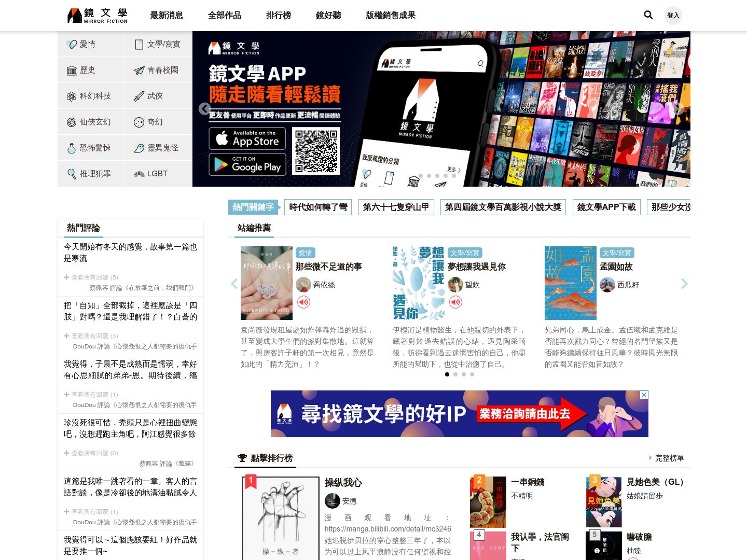This screenshot has width=747, height=560.
Task: Open book cover 那些微不足道的事
Action: (x=267, y=283)
